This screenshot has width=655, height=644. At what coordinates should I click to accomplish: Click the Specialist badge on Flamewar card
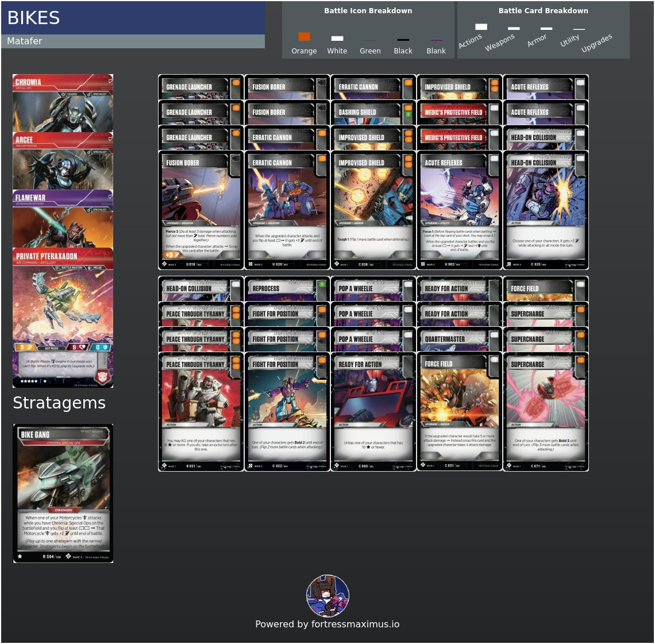98,210
